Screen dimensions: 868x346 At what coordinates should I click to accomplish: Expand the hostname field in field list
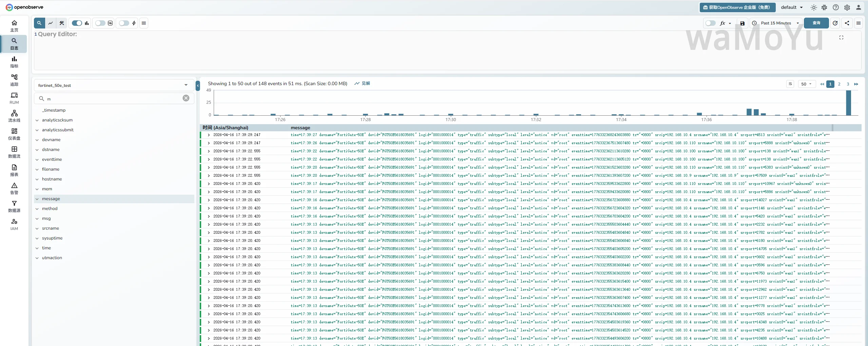(x=37, y=179)
